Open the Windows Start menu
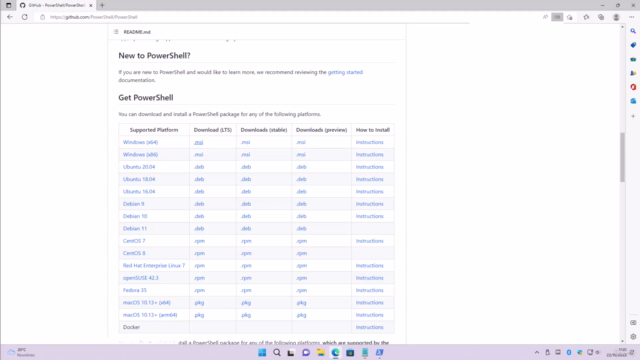Image resolution: width=640 pixels, height=360 pixels. coord(262,353)
